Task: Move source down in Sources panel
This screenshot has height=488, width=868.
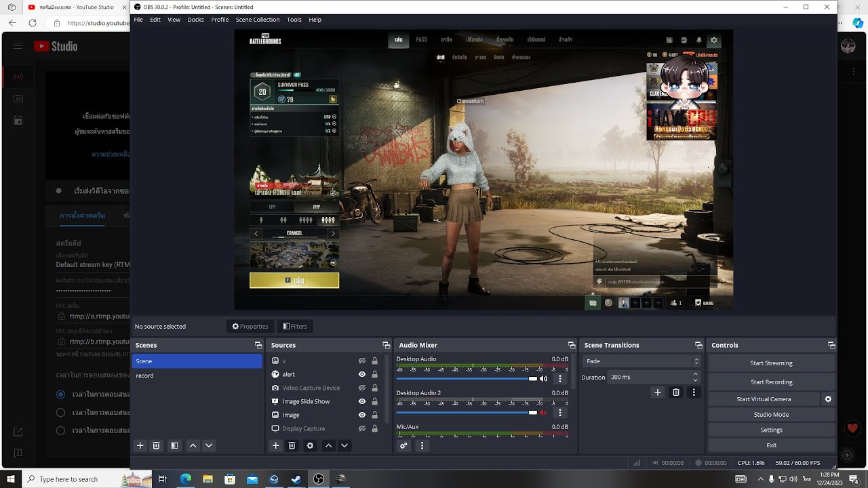Action: point(344,445)
